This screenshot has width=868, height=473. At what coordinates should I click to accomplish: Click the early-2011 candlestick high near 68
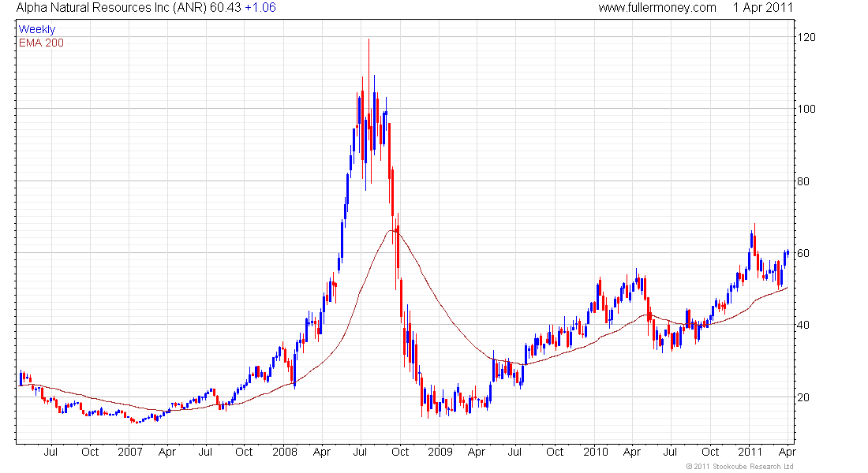[x=754, y=240]
